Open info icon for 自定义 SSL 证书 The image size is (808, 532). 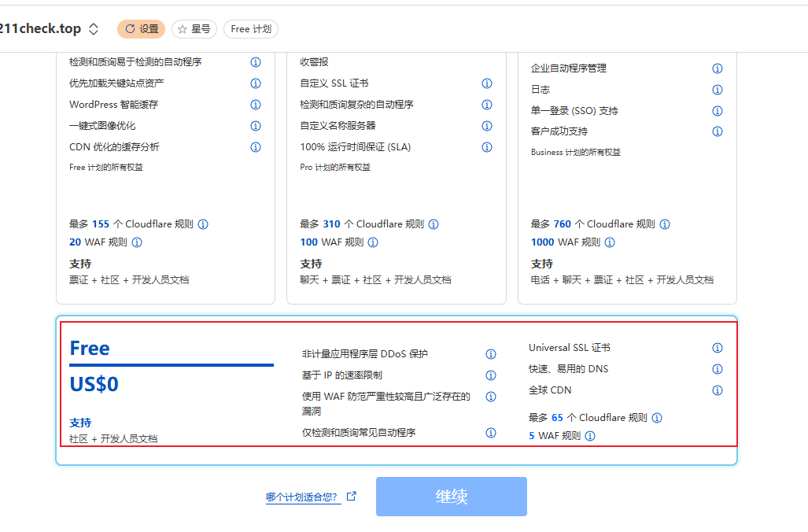pyautogui.click(x=487, y=83)
